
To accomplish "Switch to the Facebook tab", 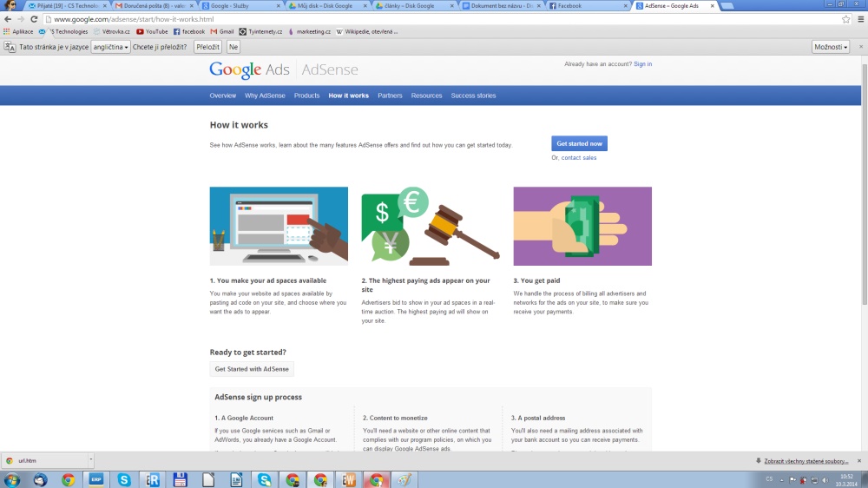I will (588, 5).
